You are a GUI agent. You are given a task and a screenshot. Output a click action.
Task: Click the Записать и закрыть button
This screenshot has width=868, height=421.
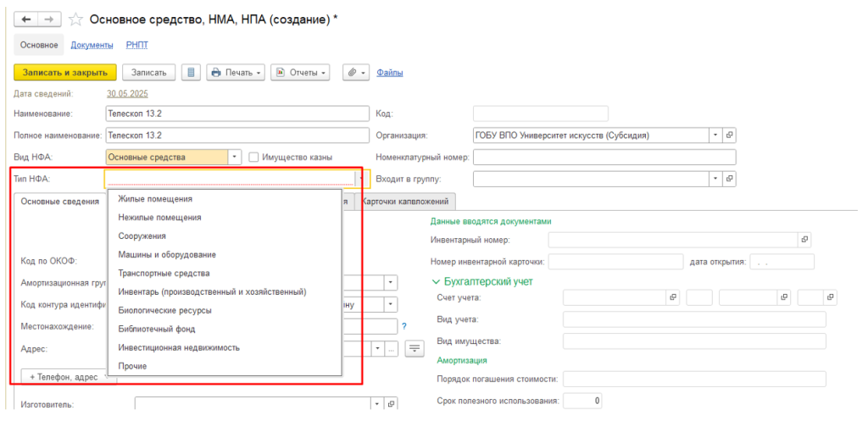pyautogui.click(x=64, y=73)
